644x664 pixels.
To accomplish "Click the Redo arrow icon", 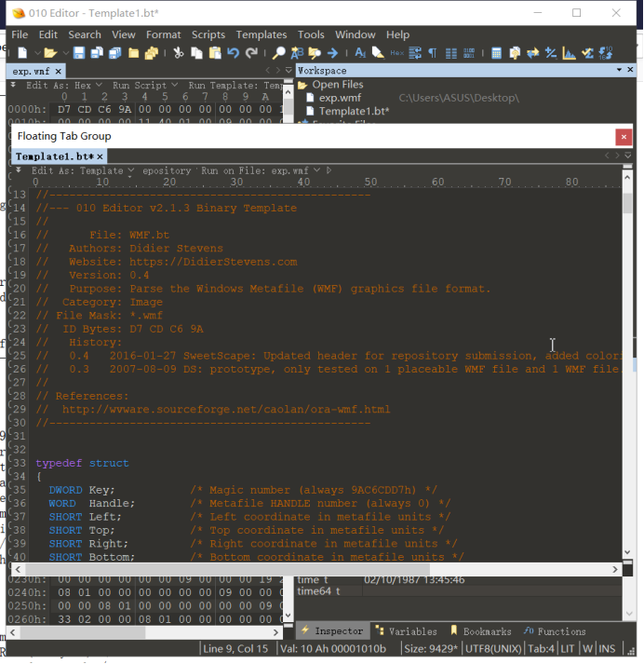I will pos(252,53).
